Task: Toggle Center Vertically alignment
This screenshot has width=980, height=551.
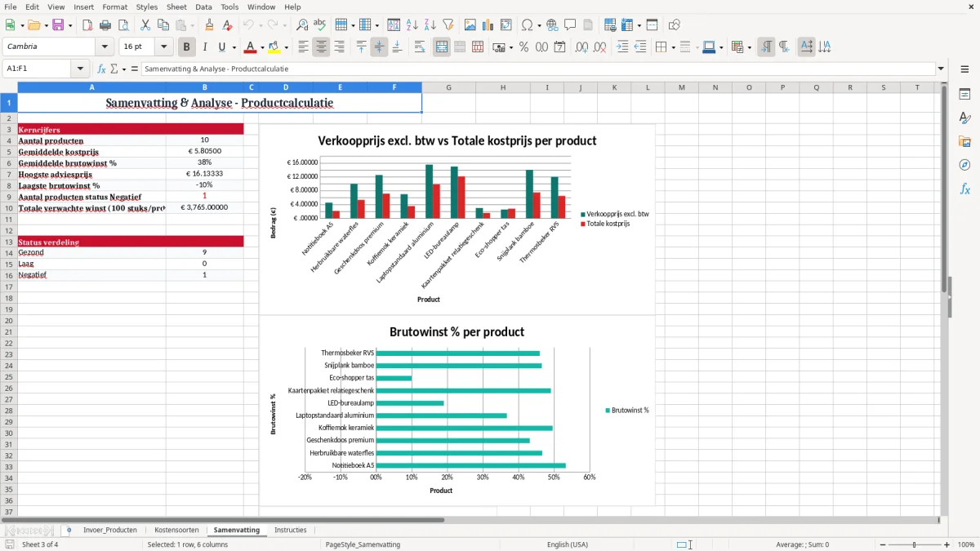Action: pyautogui.click(x=379, y=47)
